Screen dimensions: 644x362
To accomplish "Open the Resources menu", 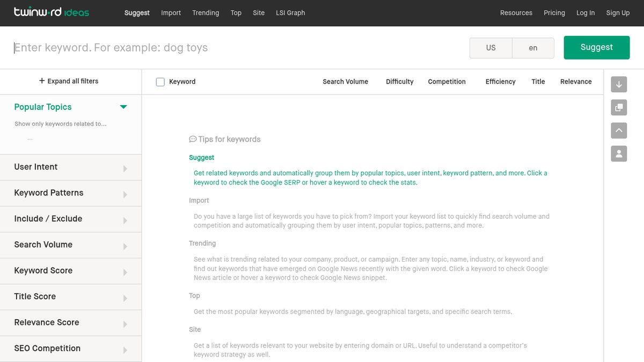I will coord(516,13).
